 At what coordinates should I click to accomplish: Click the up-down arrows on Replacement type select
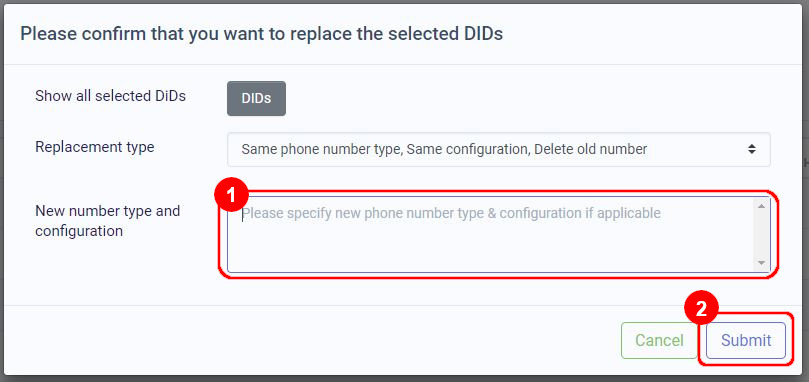point(752,150)
